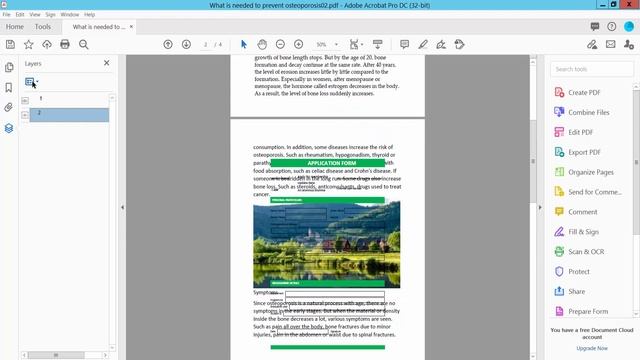Click the sign with pen icon top right
This screenshot has height=360, width=640.
(592, 44)
